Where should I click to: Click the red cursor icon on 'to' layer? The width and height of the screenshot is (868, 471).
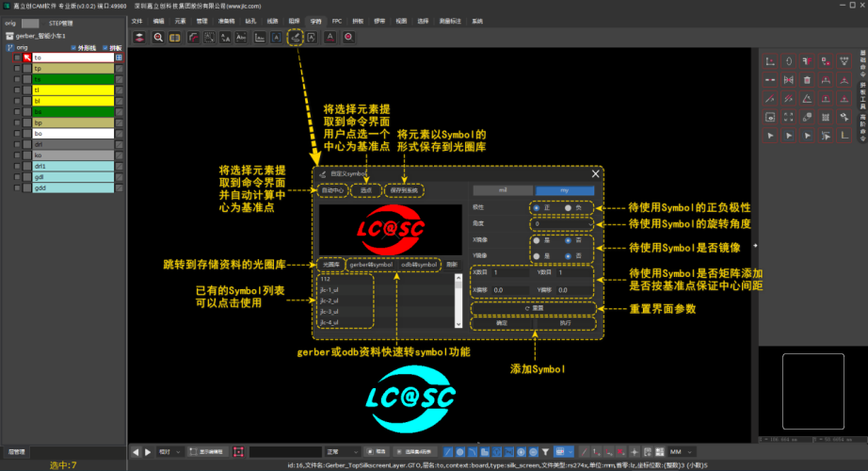(x=27, y=57)
